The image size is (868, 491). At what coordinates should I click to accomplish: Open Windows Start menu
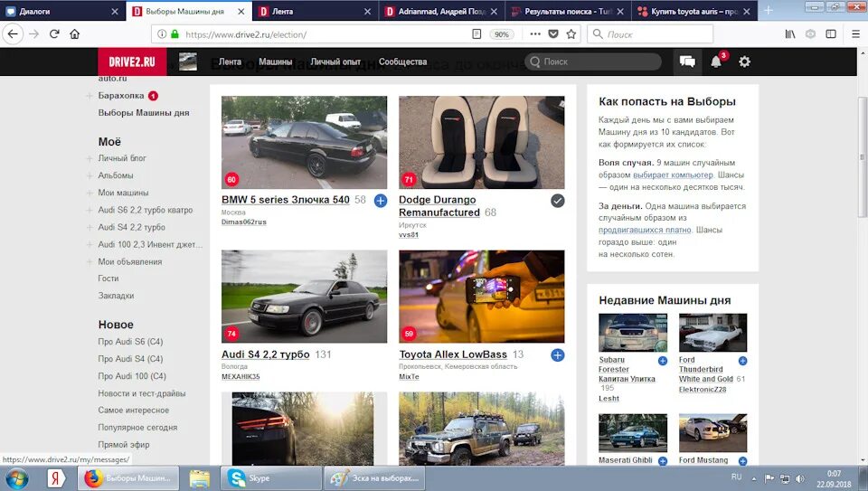click(x=16, y=477)
